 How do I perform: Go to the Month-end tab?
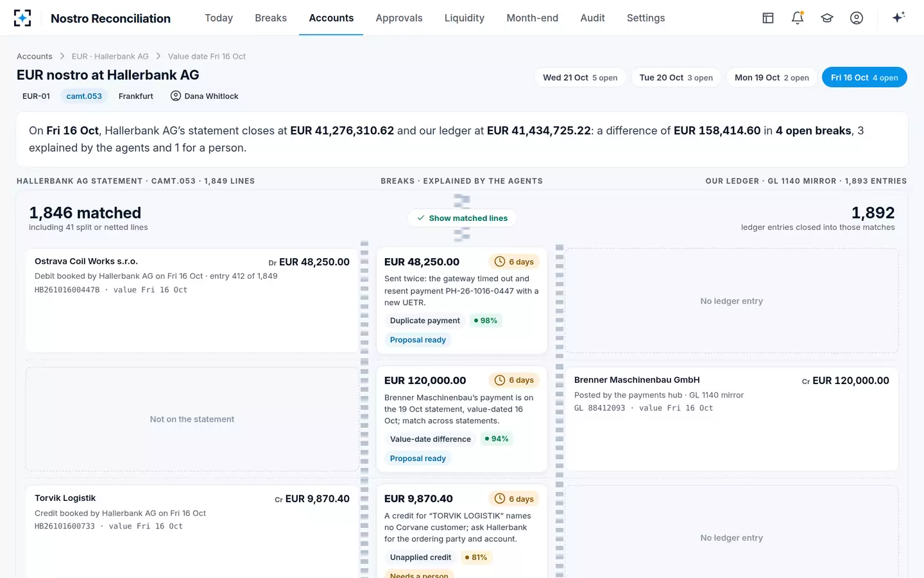pos(532,18)
